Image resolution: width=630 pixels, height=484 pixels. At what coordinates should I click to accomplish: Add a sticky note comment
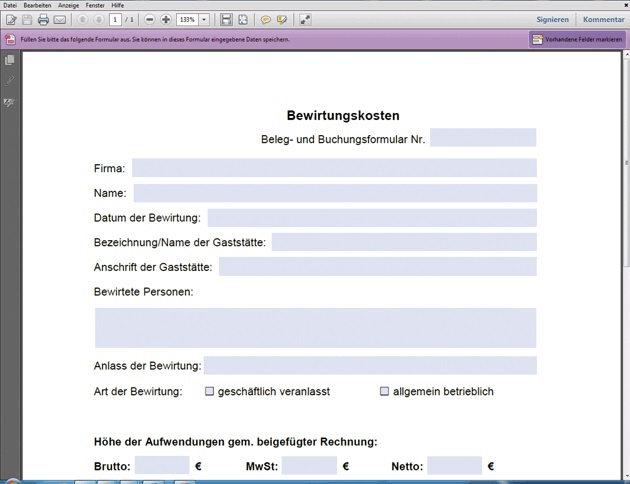265,20
